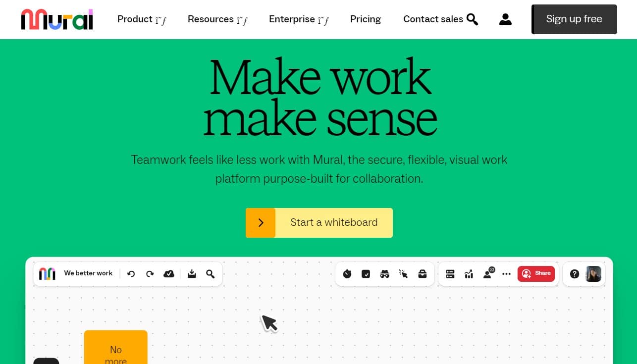Viewport: 637px width, 364px height.
Task: Open the facilitation toolbox icon
Action: pos(423,274)
